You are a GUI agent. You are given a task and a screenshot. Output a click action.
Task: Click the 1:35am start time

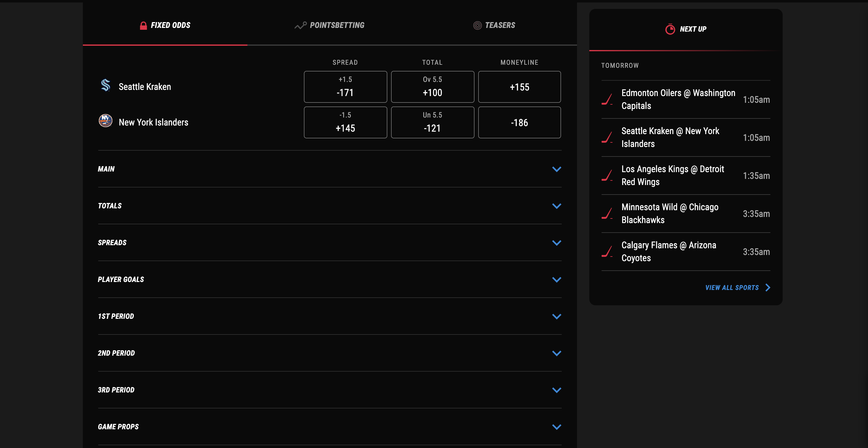click(x=756, y=176)
